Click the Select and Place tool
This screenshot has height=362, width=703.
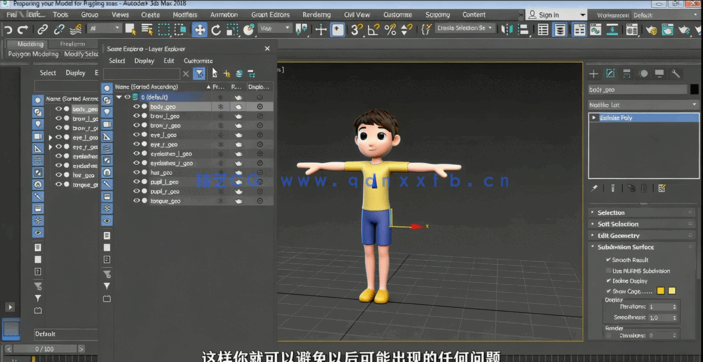click(248, 30)
